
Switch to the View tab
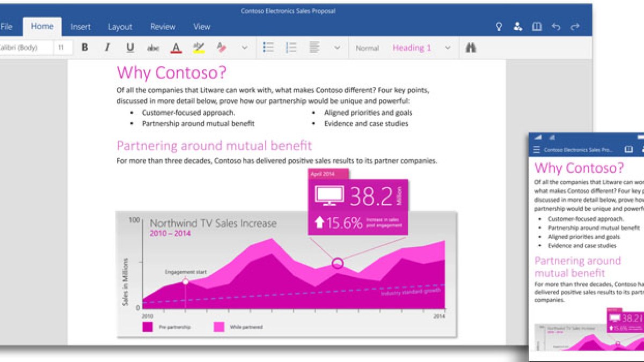[x=202, y=26]
